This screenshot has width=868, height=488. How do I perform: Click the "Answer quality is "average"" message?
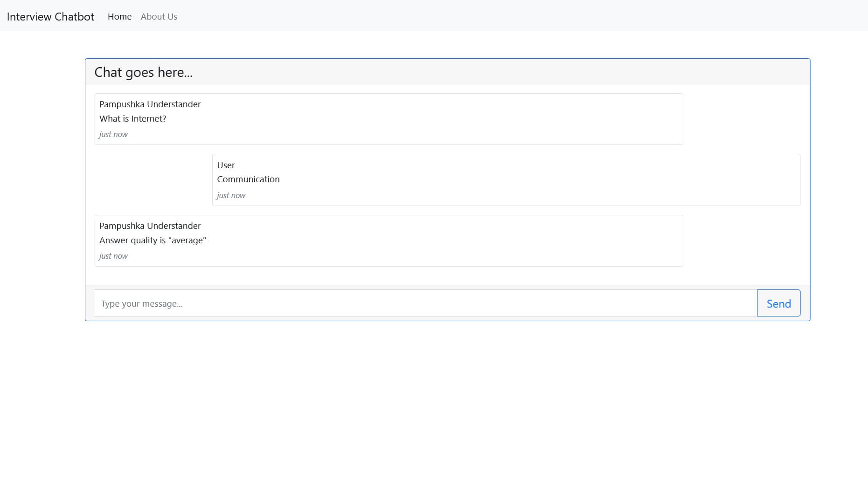click(153, 241)
